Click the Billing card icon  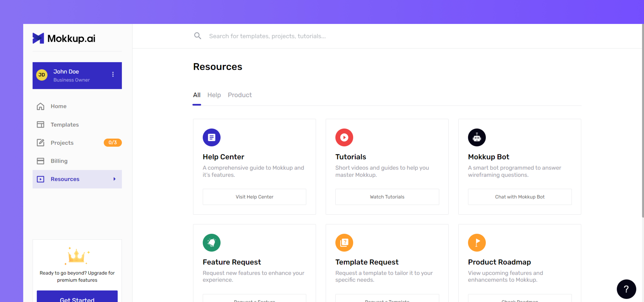point(40,161)
